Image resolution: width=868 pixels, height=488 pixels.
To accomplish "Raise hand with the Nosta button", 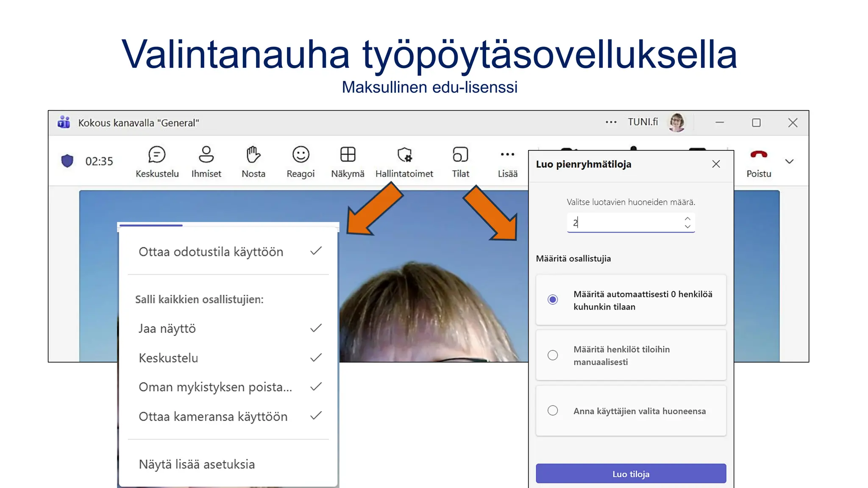I will tap(253, 162).
